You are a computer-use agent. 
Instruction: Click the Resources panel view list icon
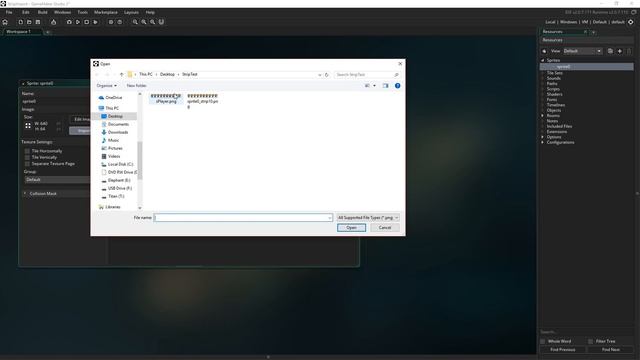(610, 51)
